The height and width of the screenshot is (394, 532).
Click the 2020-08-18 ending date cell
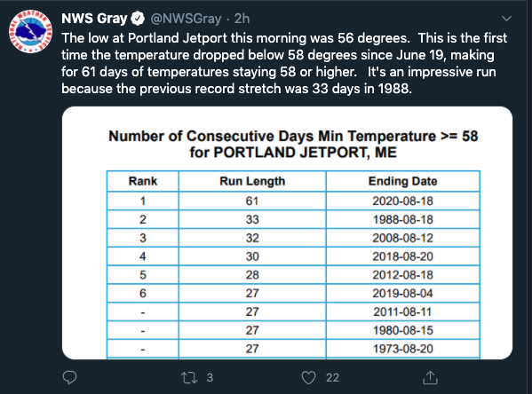402,201
